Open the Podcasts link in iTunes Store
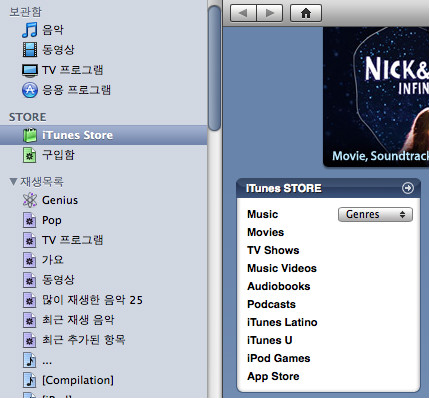Image resolution: width=429 pixels, height=398 pixels. [271, 304]
